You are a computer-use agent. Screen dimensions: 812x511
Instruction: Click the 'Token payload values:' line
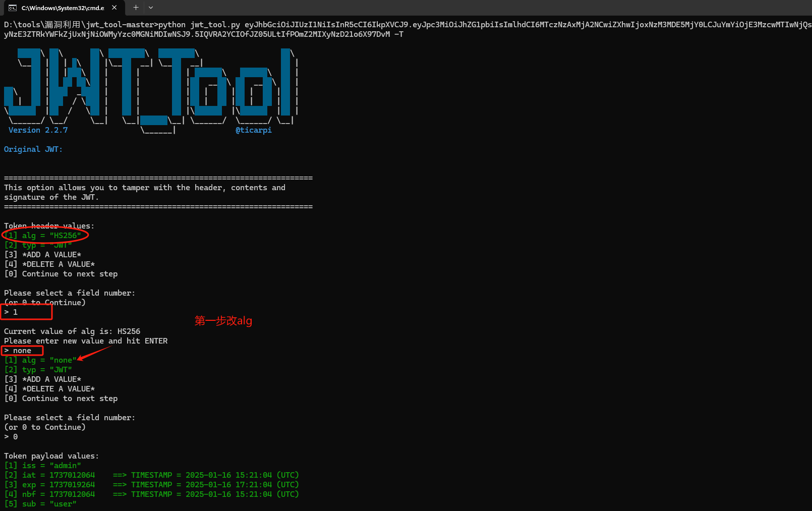pyautogui.click(x=51, y=456)
